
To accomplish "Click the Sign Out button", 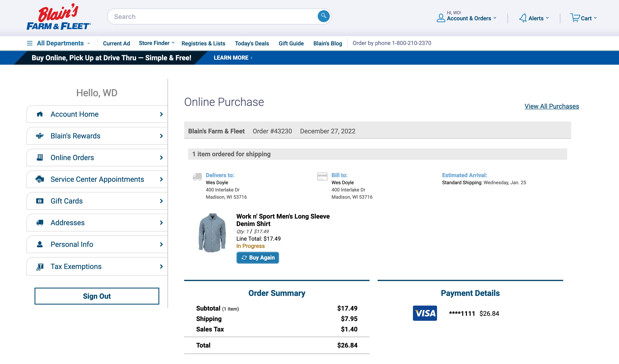I will (x=97, y=296).
